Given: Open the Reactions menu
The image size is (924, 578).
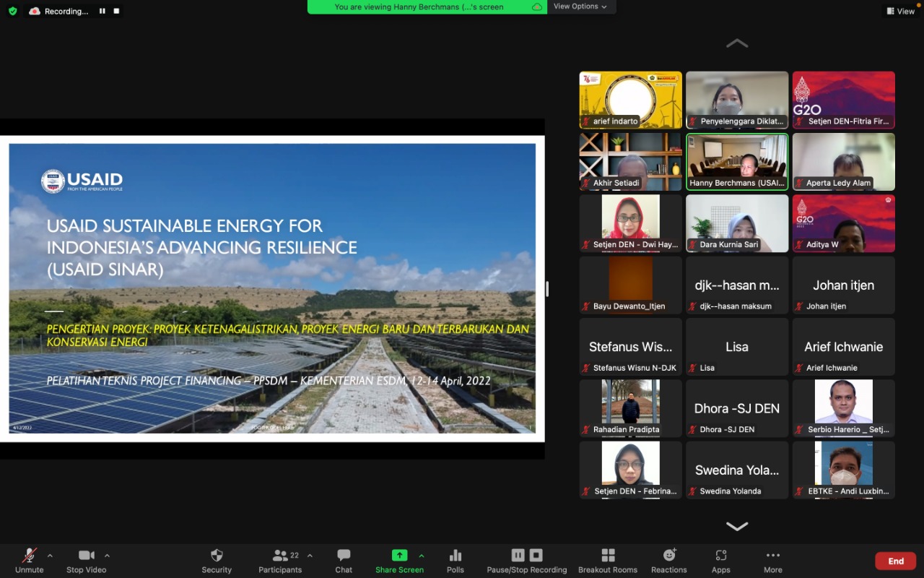Looking at the screenshot, I should [x=669, y=560].
